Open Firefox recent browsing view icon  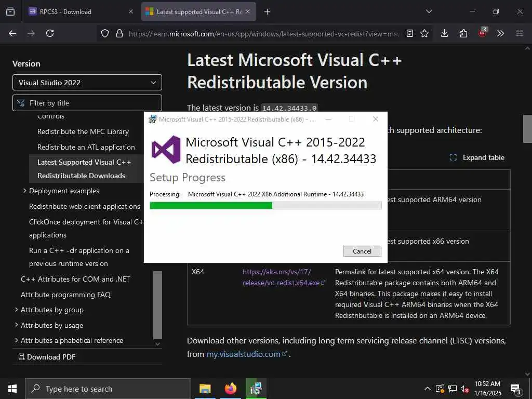pos(10,12)
